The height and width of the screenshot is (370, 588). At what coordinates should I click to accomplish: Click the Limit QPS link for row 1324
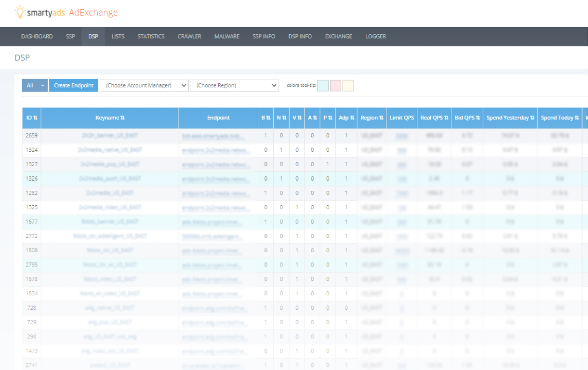click(402, 150)
